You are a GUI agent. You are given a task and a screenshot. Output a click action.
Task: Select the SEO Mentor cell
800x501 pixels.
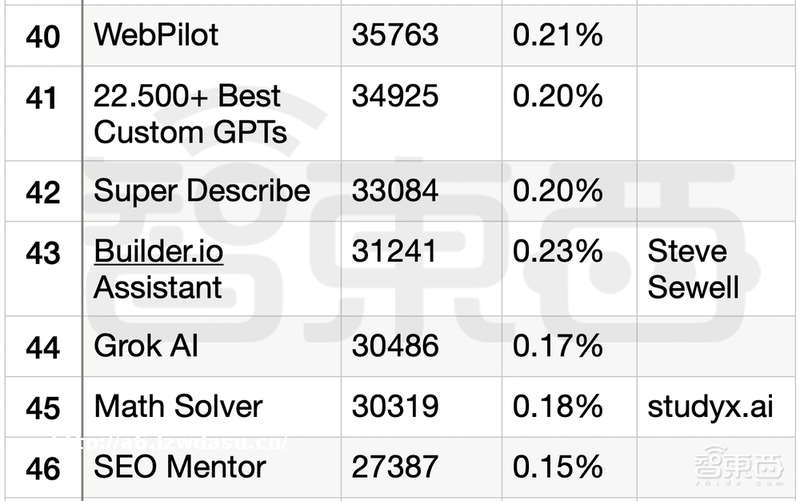[x=180, y=466]
